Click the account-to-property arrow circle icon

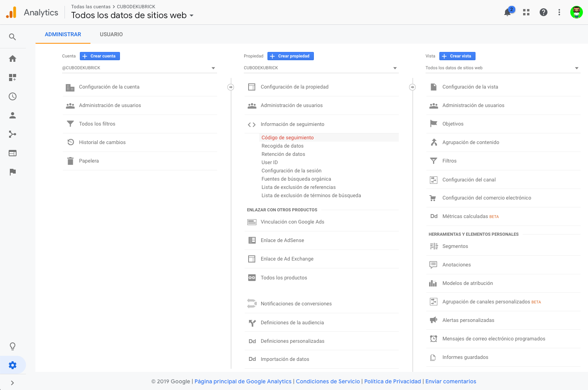pos(231,87)
